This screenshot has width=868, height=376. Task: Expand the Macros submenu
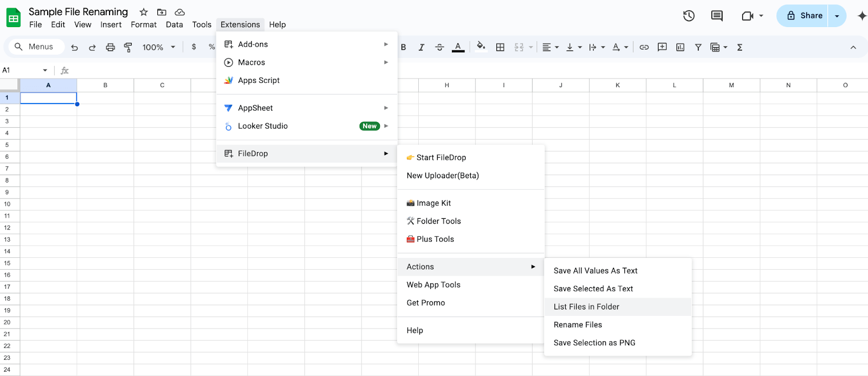point(307,62)
